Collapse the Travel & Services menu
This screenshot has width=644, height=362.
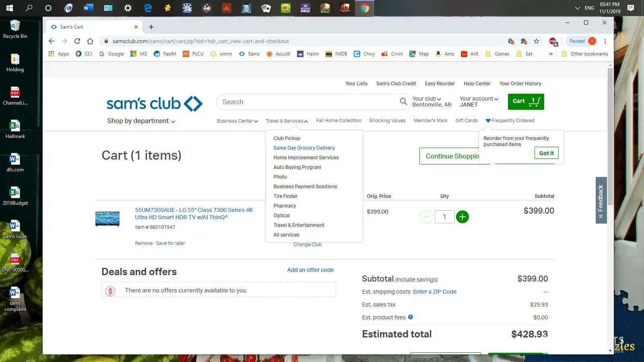(x=287, y=121)
